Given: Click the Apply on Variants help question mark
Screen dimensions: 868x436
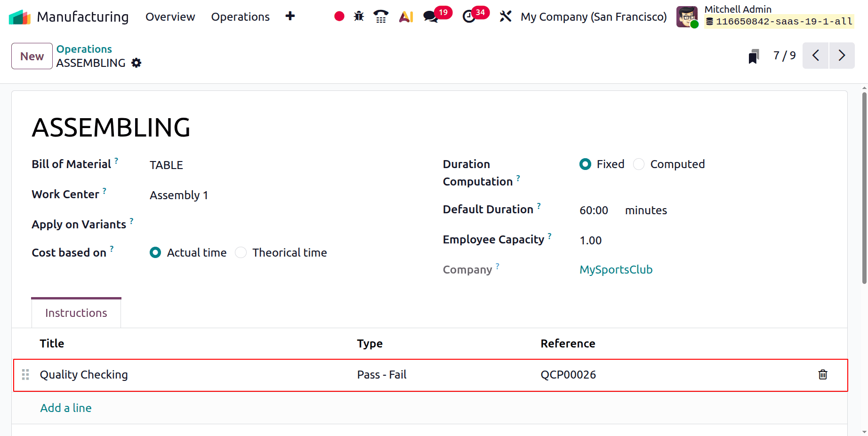Looking at the screenshot, I should [131, 220].
